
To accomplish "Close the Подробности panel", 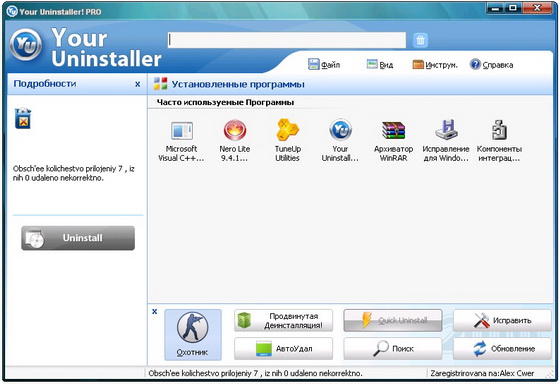I will pos(138,84).
